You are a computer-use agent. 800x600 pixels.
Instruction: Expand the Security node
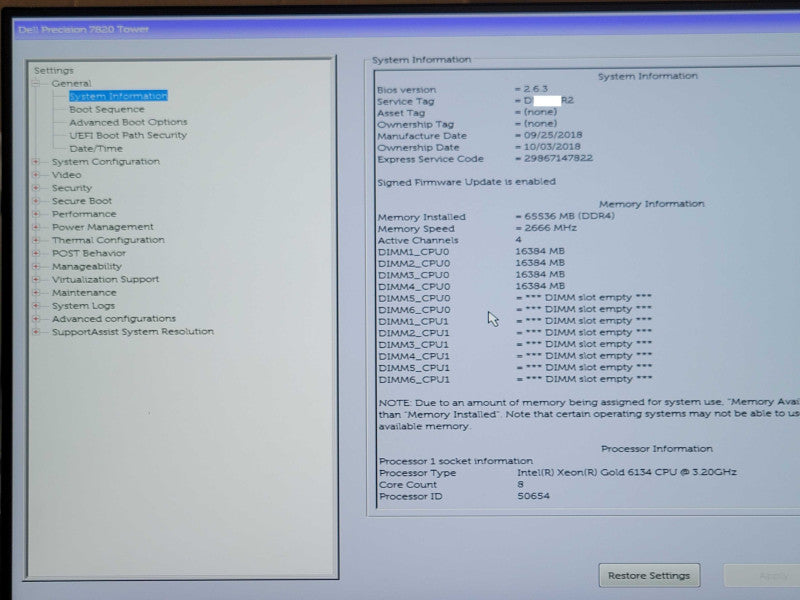[36, 188]
